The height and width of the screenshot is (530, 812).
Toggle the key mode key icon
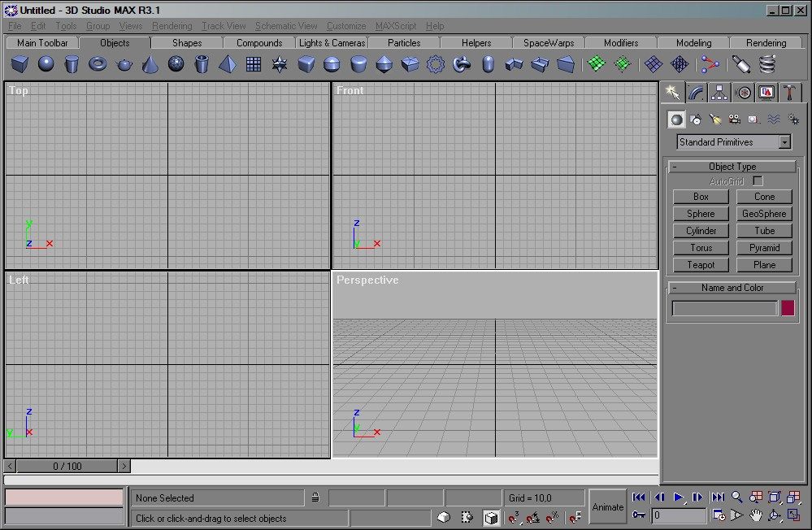(639, 515)
